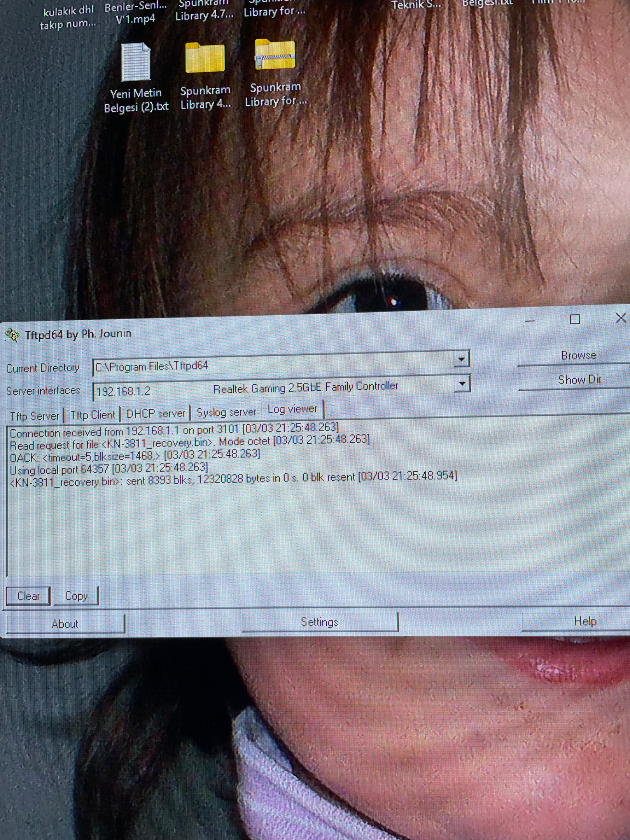Select the Benler-Senl... V'1.mp4 desktop label
The image size is (630, 840).
tap(135, 12)
